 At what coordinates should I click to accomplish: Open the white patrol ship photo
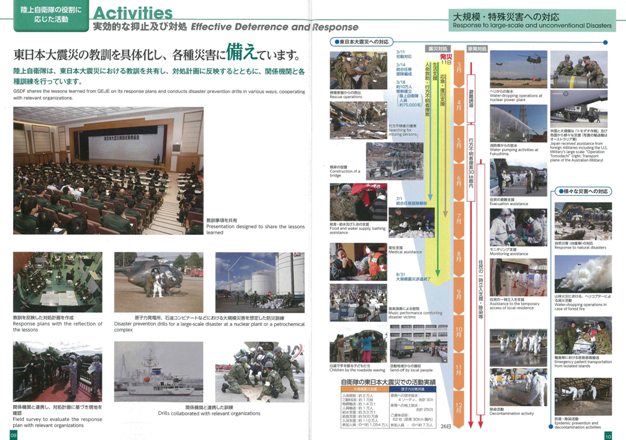pos(158,371)
